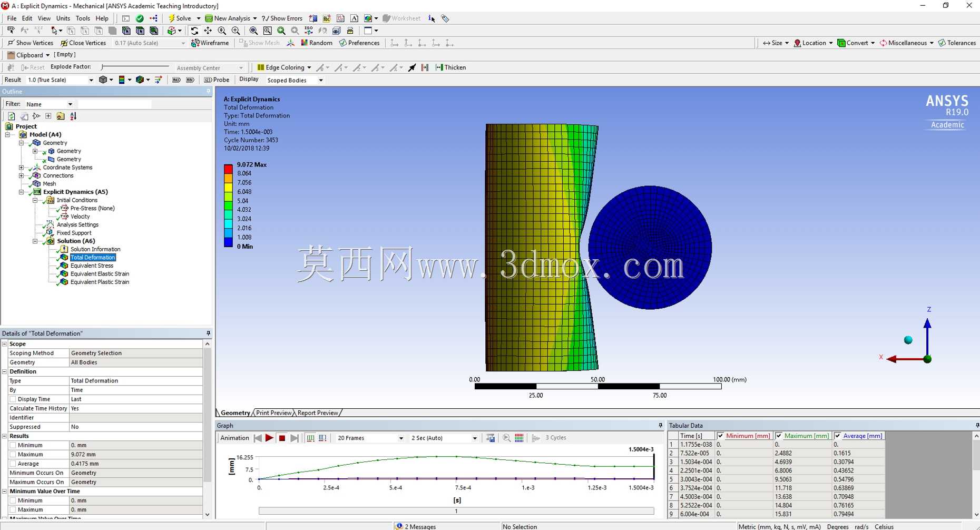Click the Minimum probe label icon
980x530 pixels.
[x=190, y=80]
